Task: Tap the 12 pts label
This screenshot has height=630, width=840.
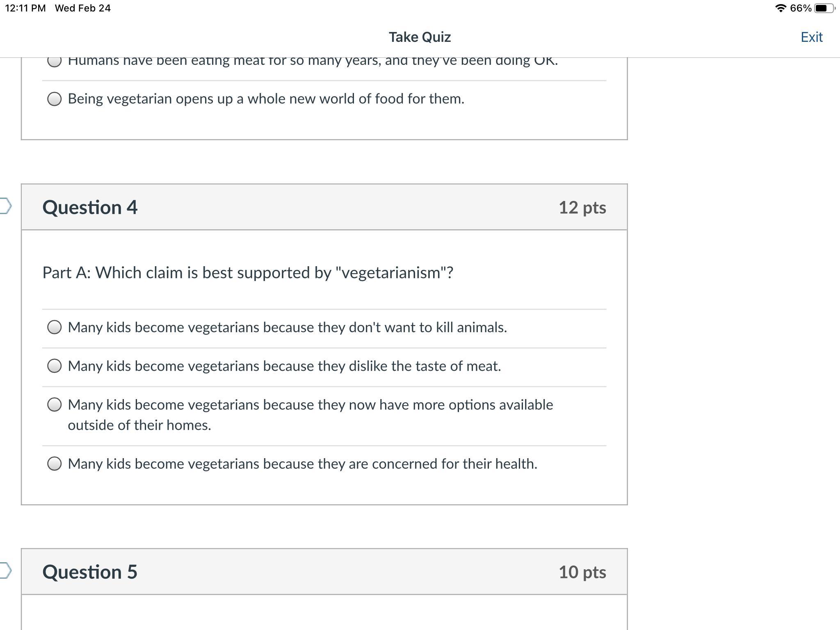Action: click(582, 208)
